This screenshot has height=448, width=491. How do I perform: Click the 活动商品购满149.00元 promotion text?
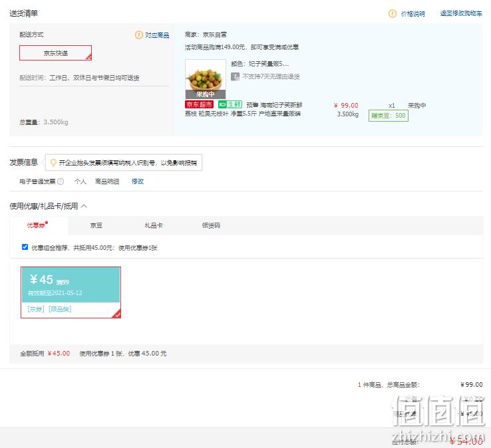click(242, 47)
